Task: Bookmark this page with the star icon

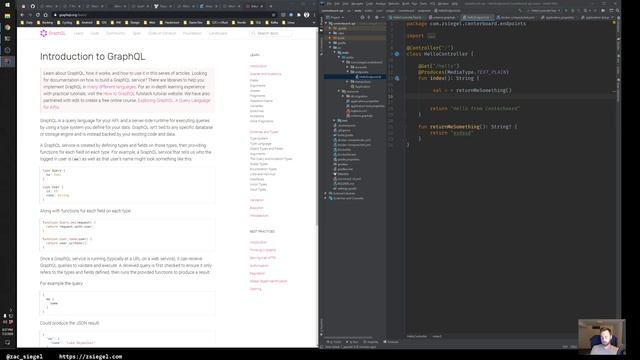Action: click(x=273, y=15)
